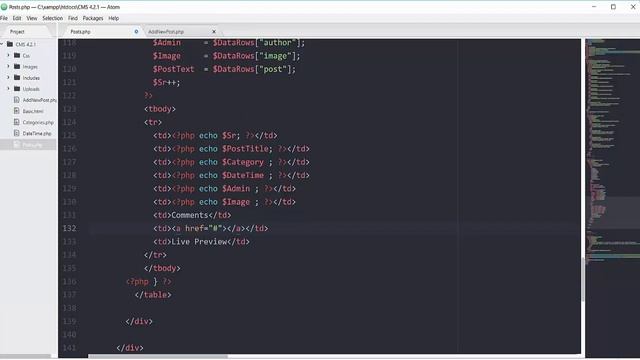
Task: Open Categories.php from the tree
Action: click(38, 122)
